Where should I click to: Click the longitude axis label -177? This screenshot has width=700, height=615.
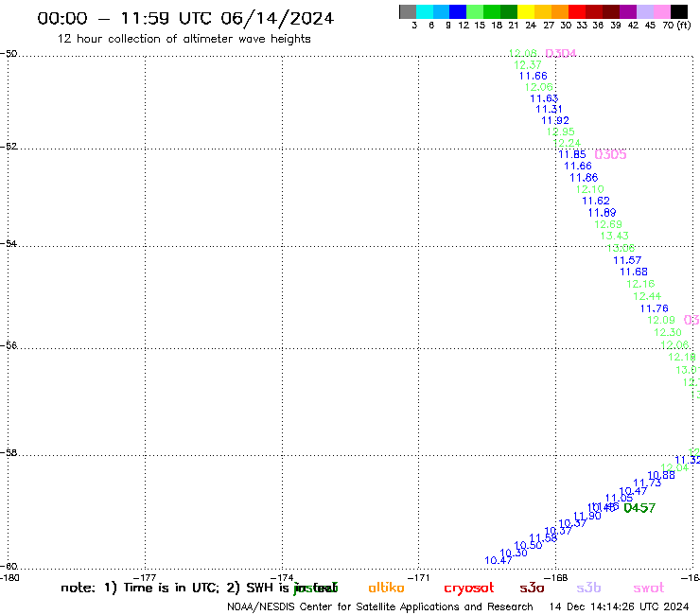pyautogui.click(x=145, y=577)
